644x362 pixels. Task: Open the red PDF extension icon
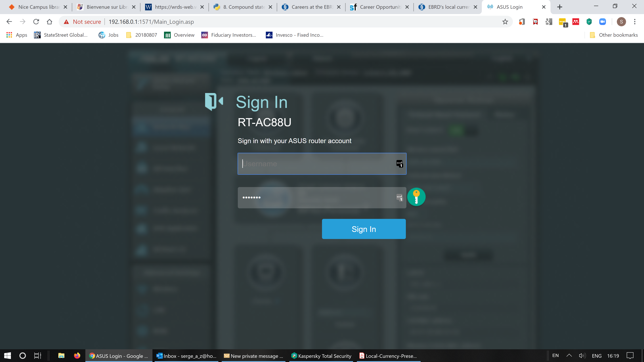(x=535, y=22)
